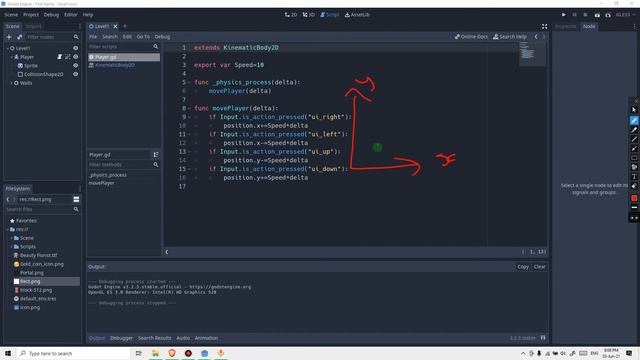Image resolution: width=640 pixels, height=360 pixels.
Task: Open the Scene menu
Action: [x=11, y=15]
